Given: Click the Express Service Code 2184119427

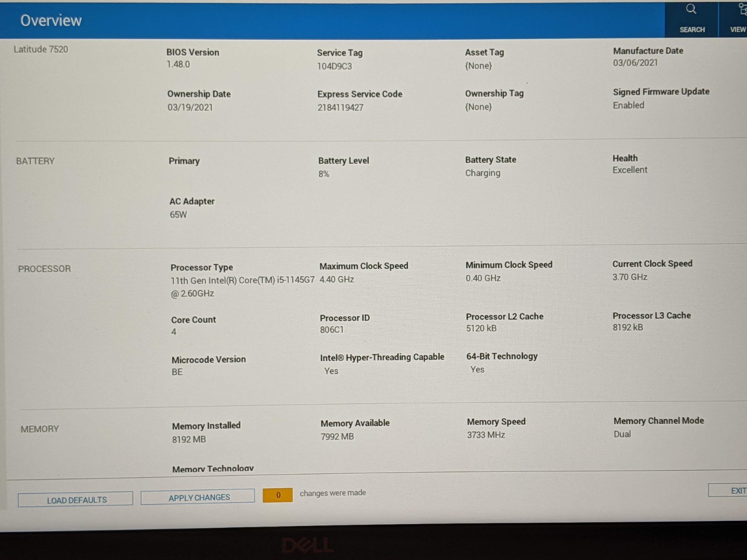Looking at the screenshot, I should (340, 107).
